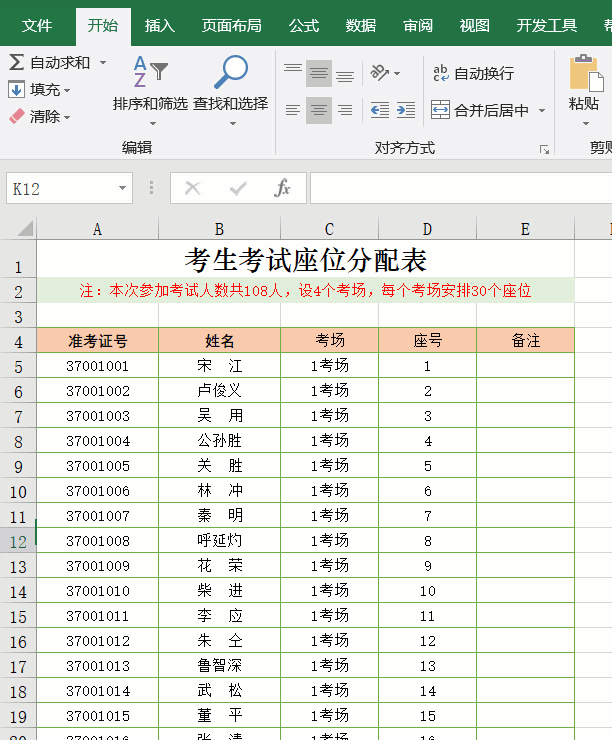612x740 pixels.
Task: Switch to the Home (开始) tab
Action: tap(103, 25)
